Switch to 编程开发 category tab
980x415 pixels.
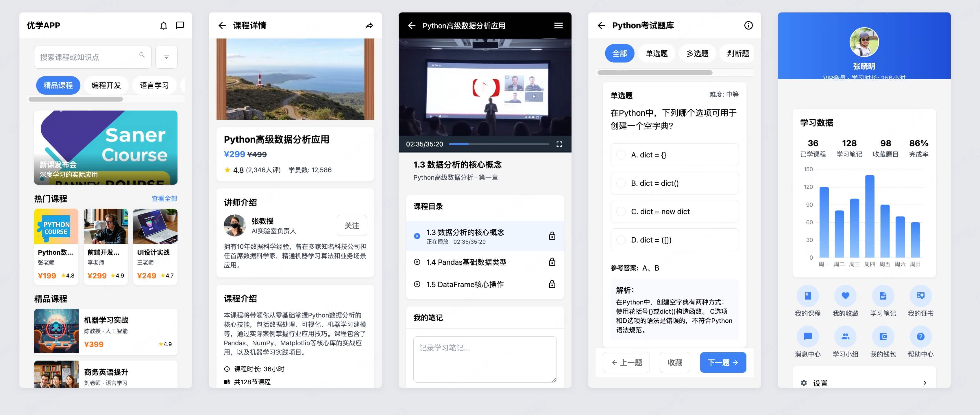pyautogui.click(x=106, y=85)
